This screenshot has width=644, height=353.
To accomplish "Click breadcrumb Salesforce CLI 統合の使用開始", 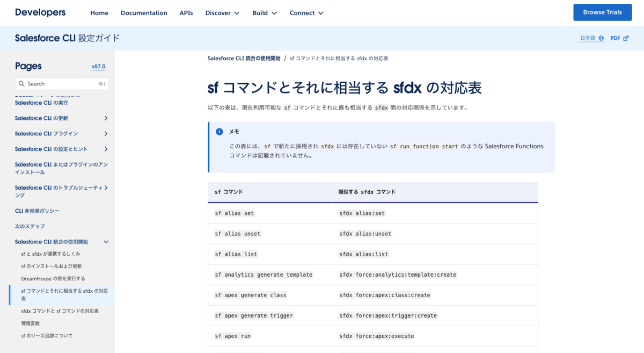I will coord(244,58).
